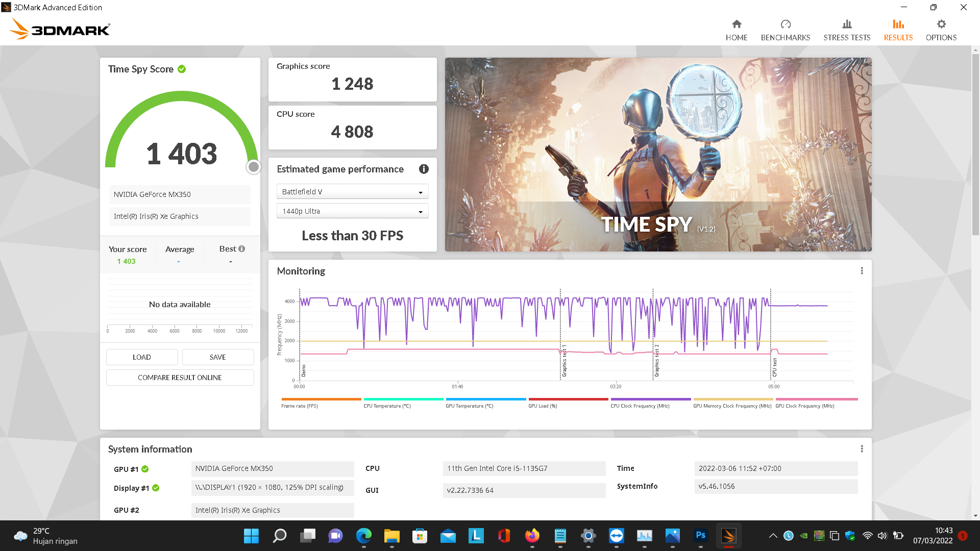
Task: Open the OPTIONS tab
Action: [941, 31]
